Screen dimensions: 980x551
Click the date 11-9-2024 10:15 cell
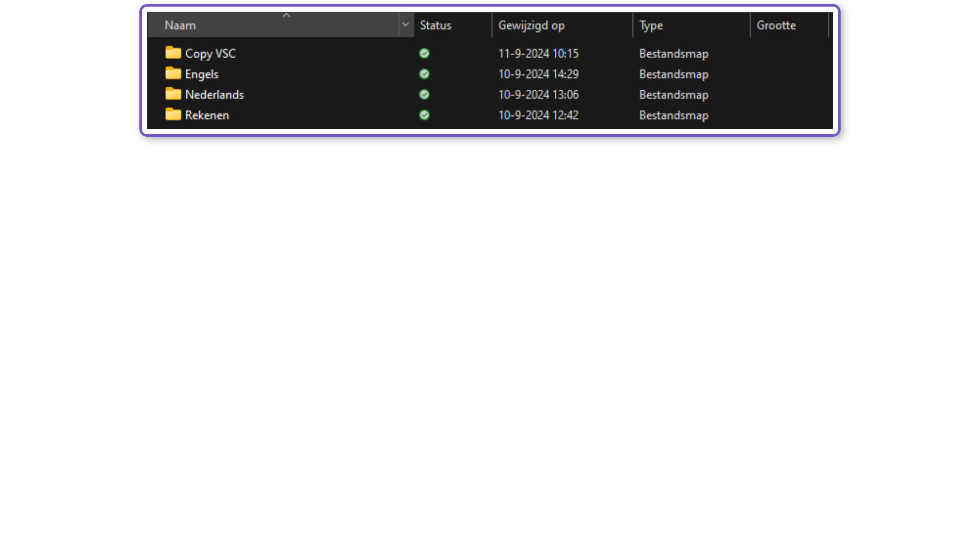pos(538,54)
